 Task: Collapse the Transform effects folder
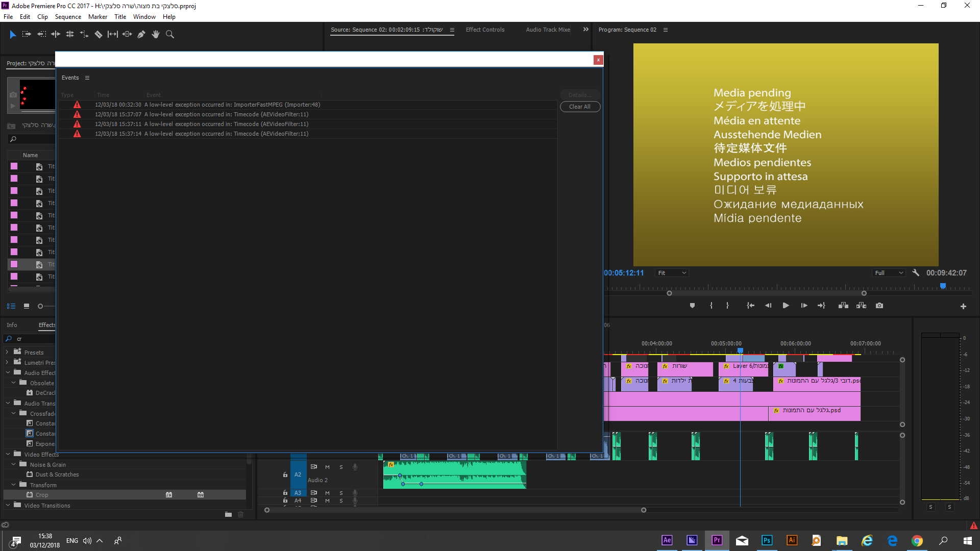(x=14, y=485)
